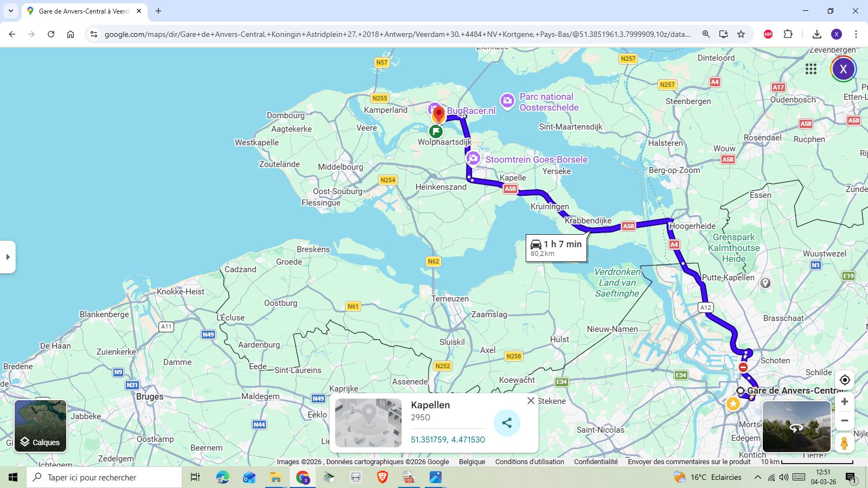Close the Kapellen info card

tap(531, 401)
